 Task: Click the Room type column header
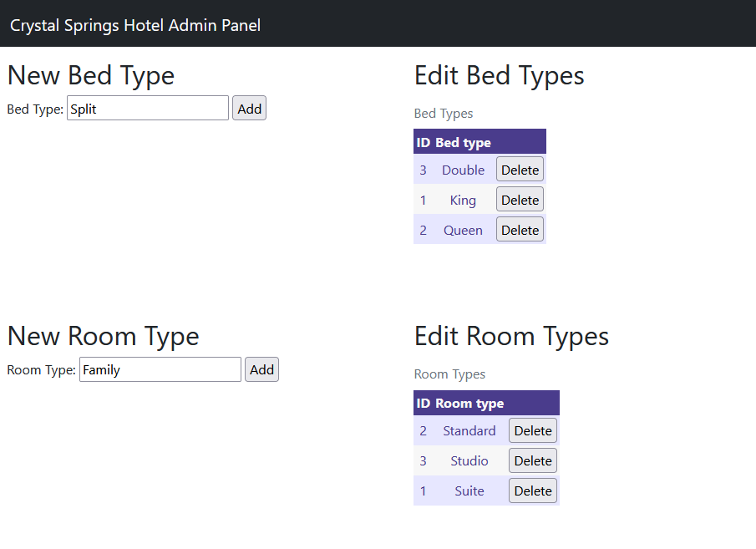tap(469, 403)
